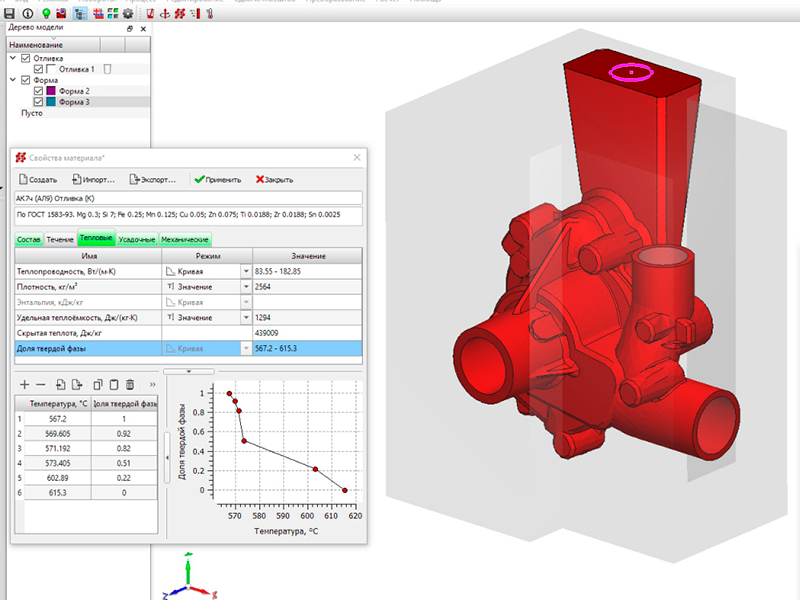This screenshot has height=600, width=800.
Task: Add a row with the plus icon
Action: [24, 384]
